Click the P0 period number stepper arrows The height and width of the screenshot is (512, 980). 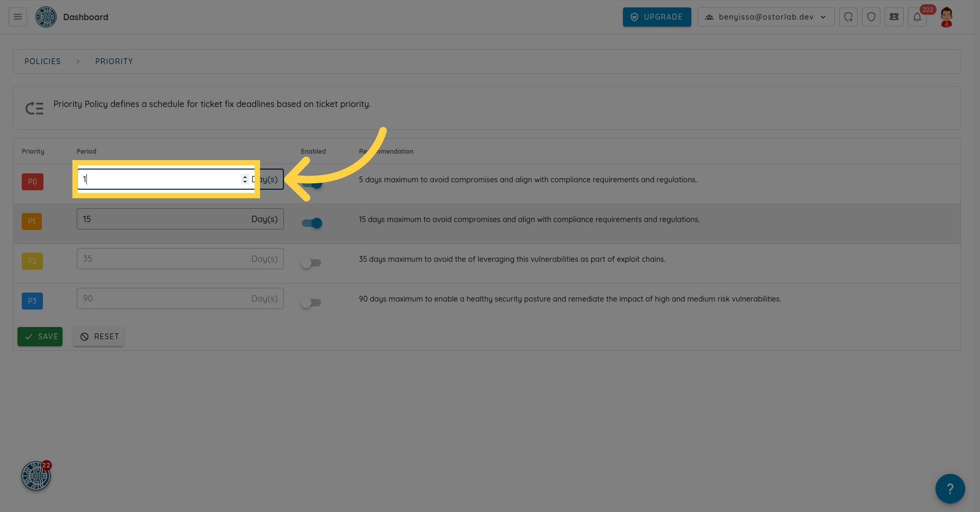[245, 179]
